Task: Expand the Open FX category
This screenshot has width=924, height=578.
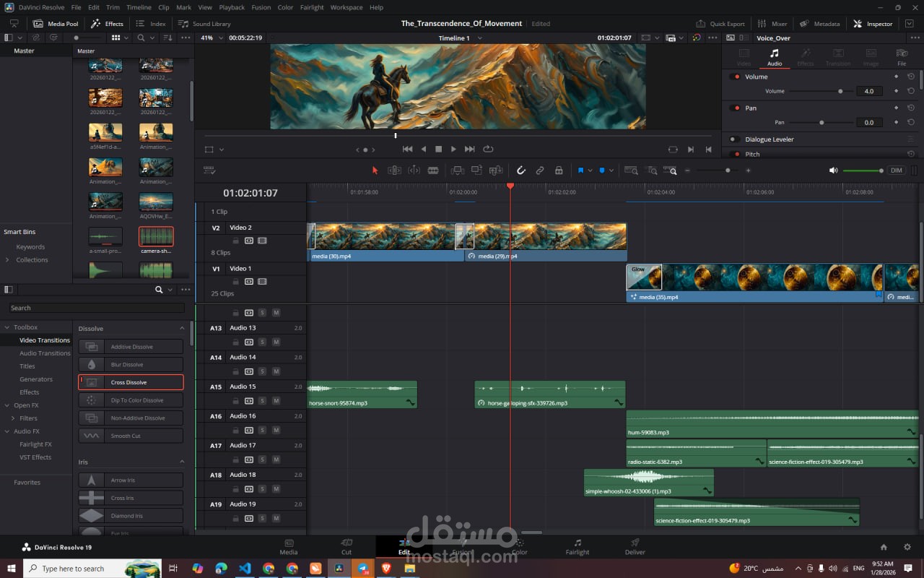Action: tap(8, 405)
